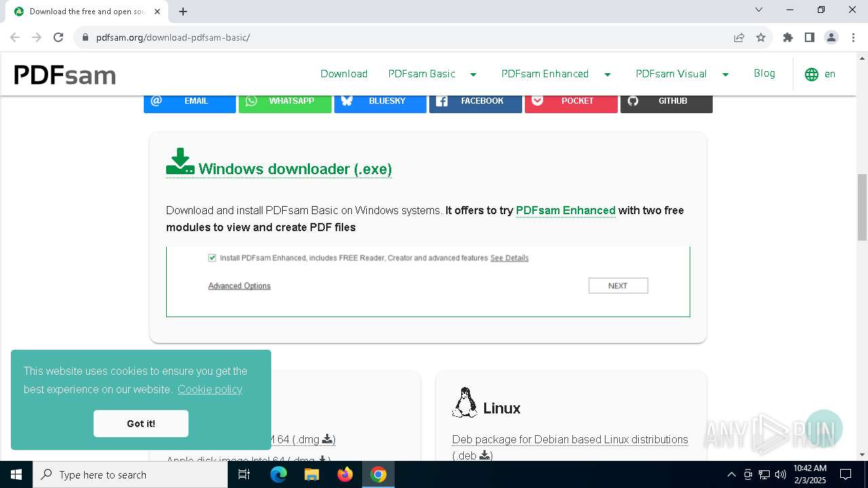
Task: Bookmark this page with the star icon
Action: tap(761, 37)
